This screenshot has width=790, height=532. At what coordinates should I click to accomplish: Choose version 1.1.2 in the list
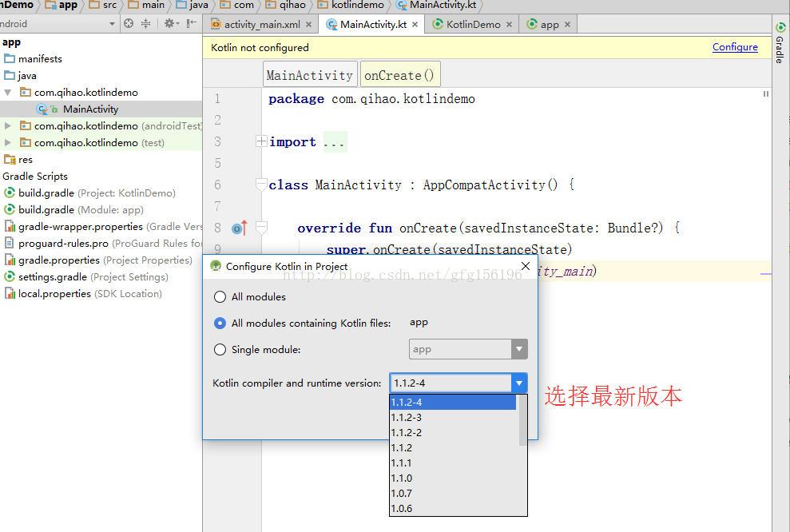click(453, 447)
